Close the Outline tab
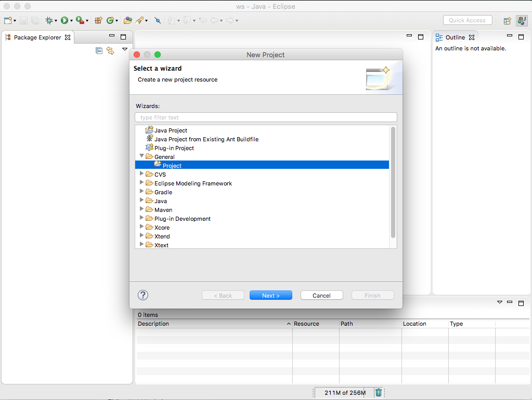The width and height of the screenshot is (532, 400). 472,37
